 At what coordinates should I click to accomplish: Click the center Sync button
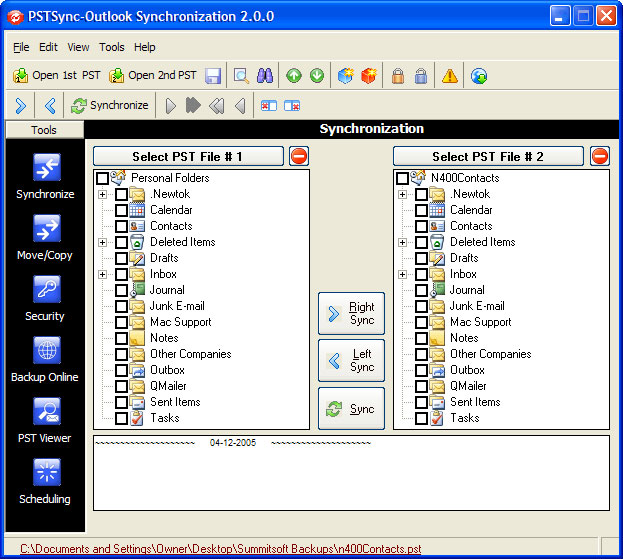click(351, 408)
